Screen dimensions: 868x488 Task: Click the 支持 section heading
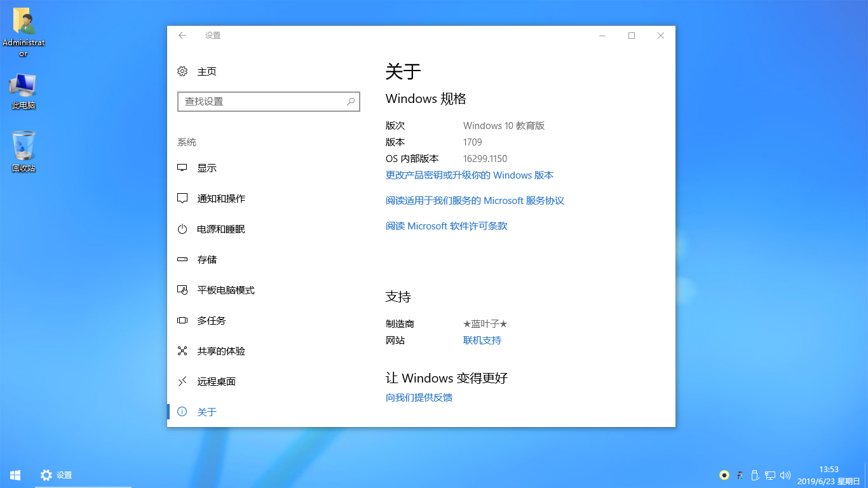398,297
